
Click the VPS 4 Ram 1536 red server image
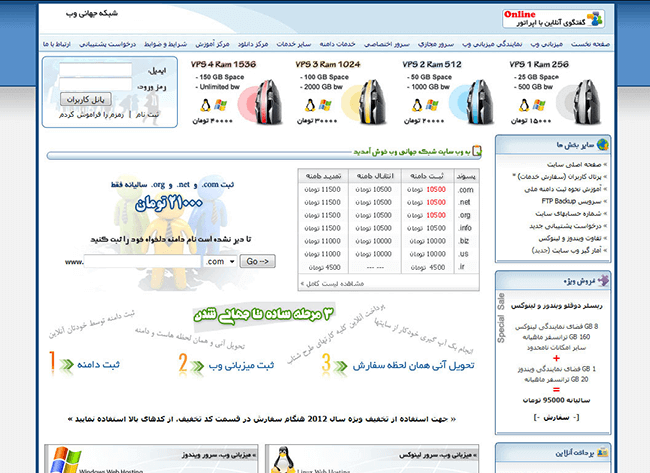(x=268, y=102)
